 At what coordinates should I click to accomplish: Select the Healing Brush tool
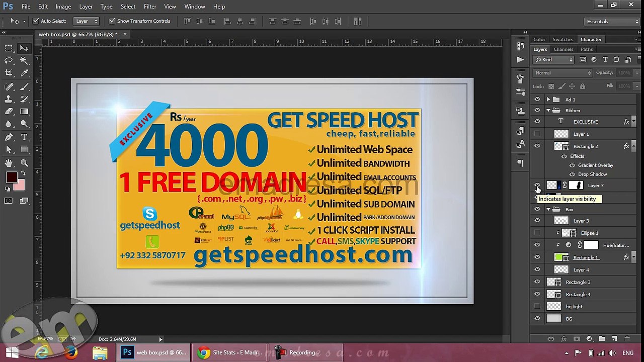9,86
